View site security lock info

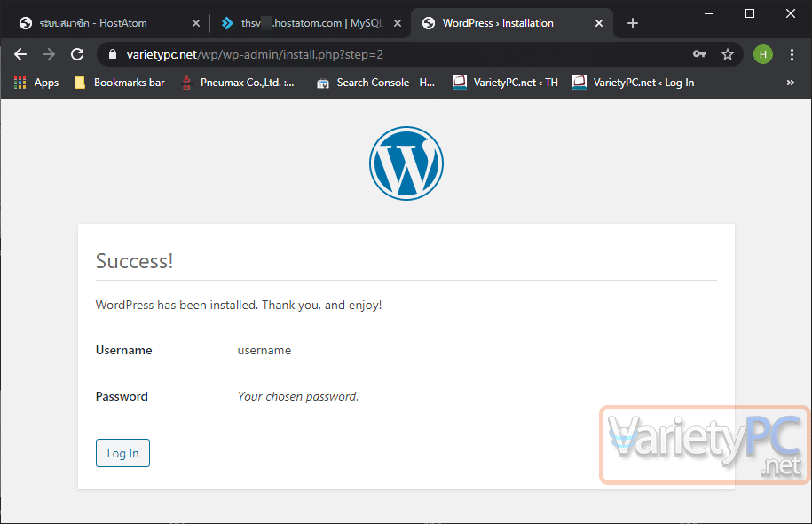pos(113,54)
